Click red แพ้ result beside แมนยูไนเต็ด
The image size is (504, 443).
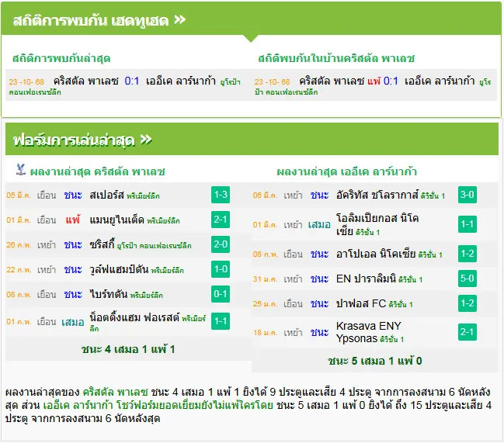73,220
